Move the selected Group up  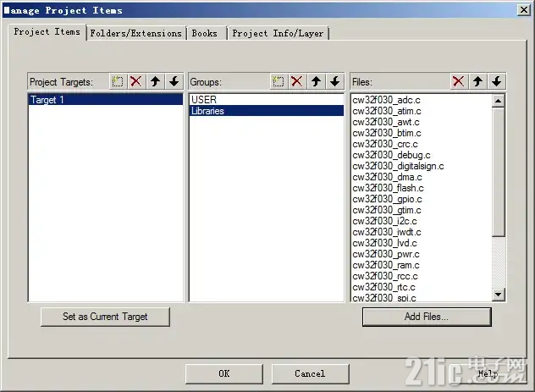(x=316, y=81)
